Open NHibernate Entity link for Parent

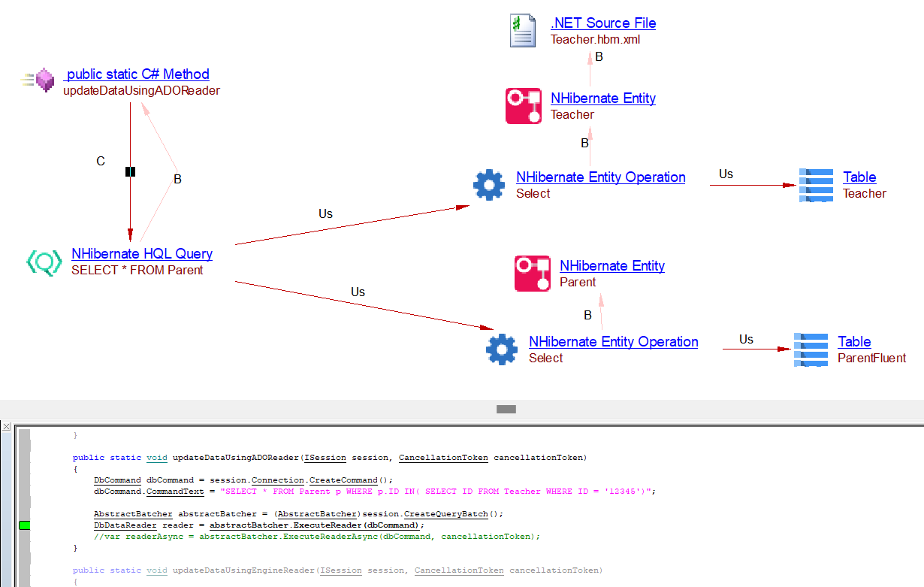(x=612, y=266)
